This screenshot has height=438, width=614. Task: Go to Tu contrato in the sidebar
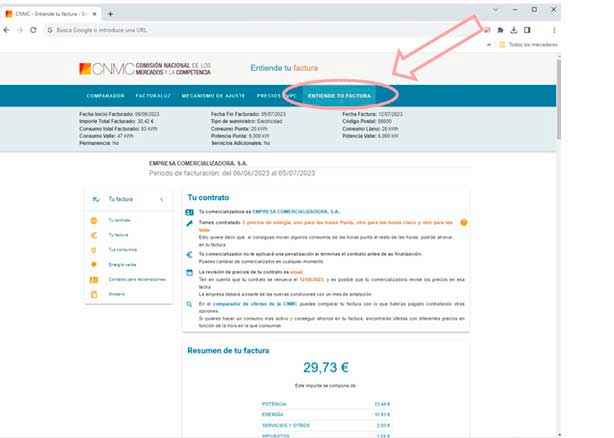click(119, 220)
